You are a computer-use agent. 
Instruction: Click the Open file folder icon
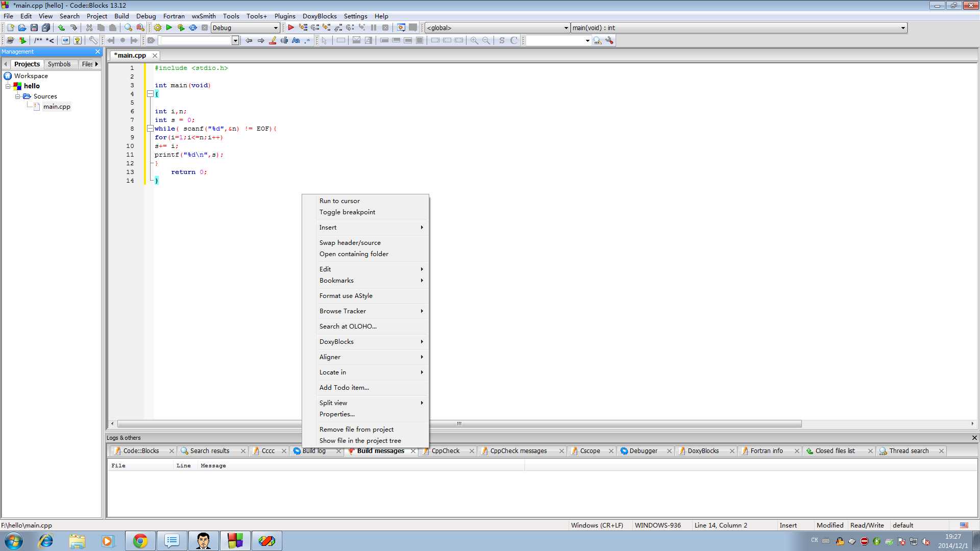pos(22,28)
